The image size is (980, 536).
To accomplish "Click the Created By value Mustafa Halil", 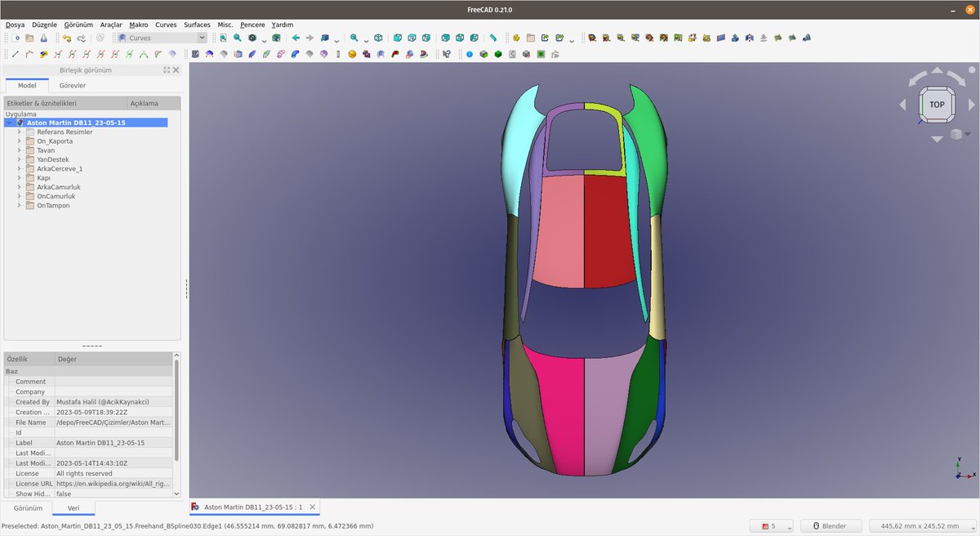I will tap(114, 402).
